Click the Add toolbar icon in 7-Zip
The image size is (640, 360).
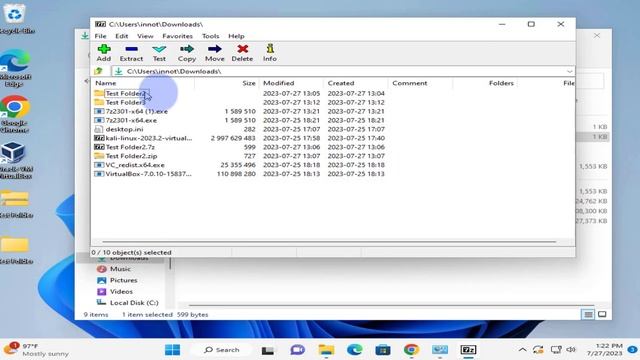pyautogui.click(x=104, y=53)
